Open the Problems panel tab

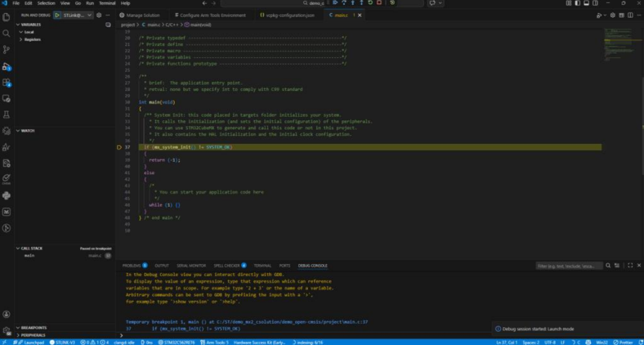tap(135, 266)
